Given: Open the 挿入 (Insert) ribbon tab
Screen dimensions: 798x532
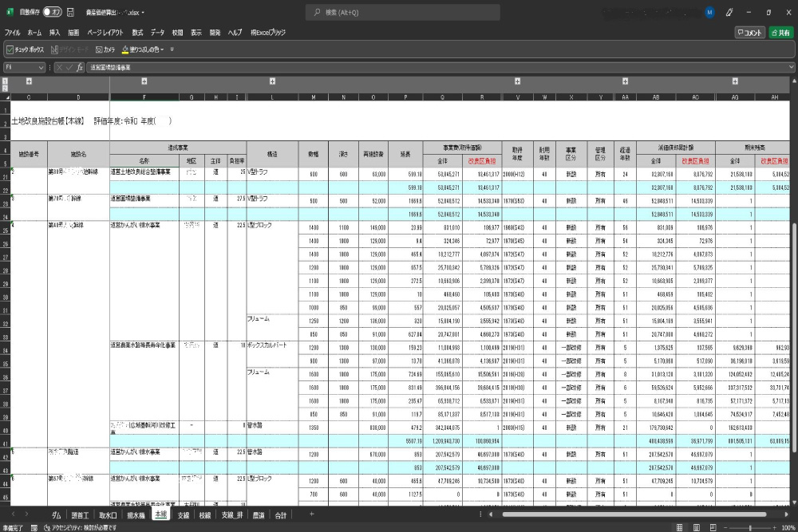Looking at the screenshot, I should click(54, 33).
